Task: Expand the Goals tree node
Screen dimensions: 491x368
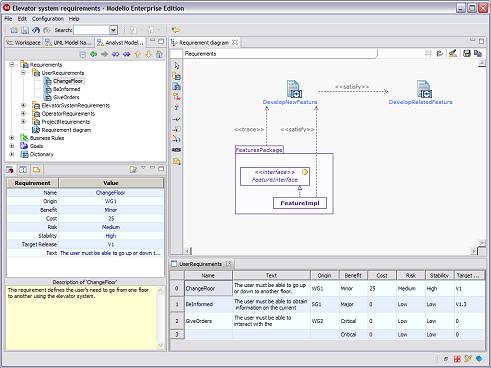Action: (12, 146)
